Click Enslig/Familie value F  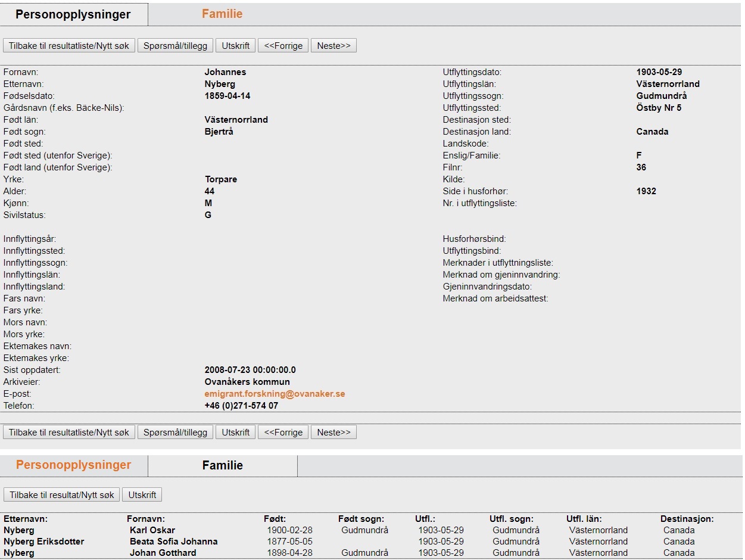tap(639, 155)
